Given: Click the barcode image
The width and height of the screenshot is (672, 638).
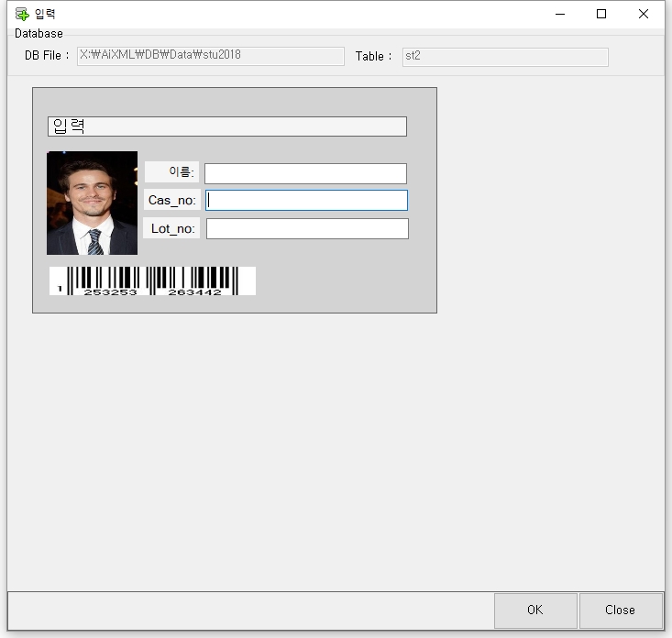Looking at the screenshot, I should pos(152,280).
